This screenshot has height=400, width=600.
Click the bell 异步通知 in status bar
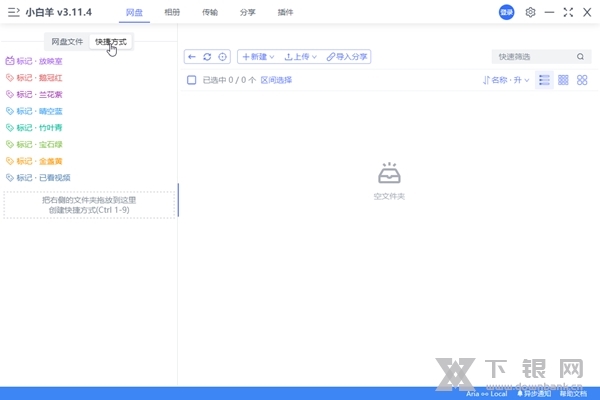click(x=534, y=393)
